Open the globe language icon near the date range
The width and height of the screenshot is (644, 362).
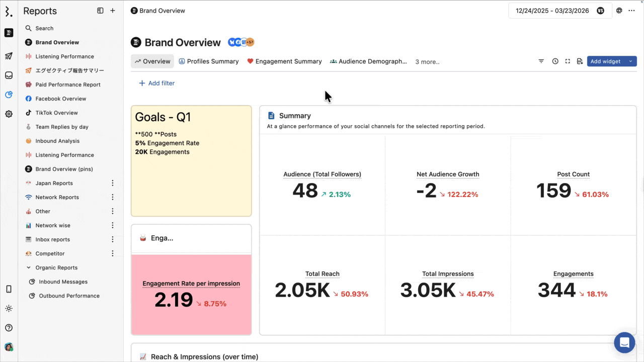(x=619, y=10)
